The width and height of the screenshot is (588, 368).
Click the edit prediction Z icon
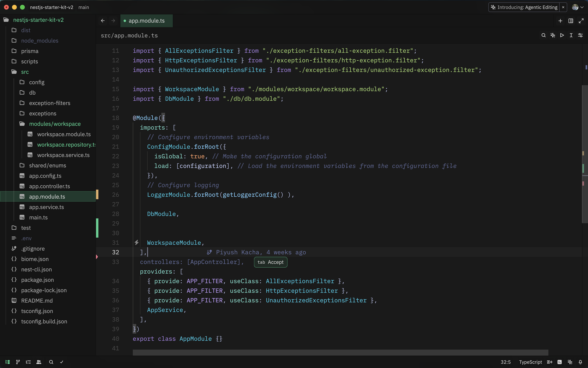(x=549, y=362)
